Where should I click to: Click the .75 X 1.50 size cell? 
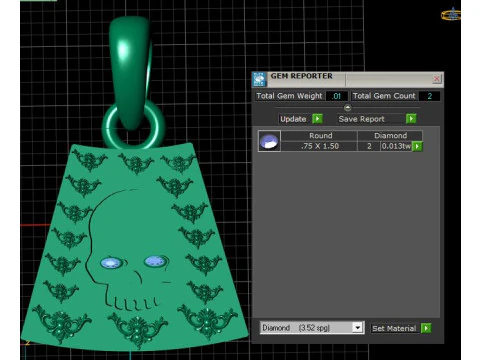[x=319, y=146]
